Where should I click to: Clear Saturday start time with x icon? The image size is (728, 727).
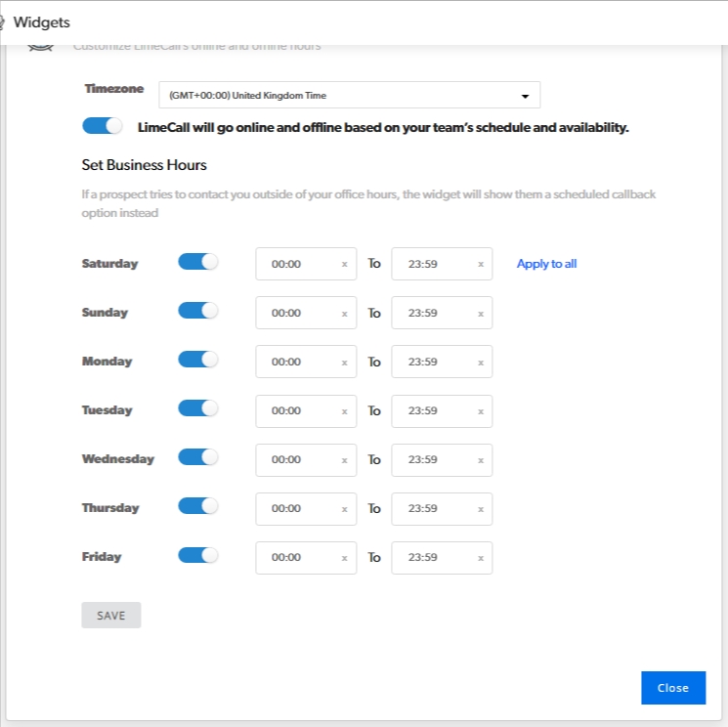(x=344, y=265)
